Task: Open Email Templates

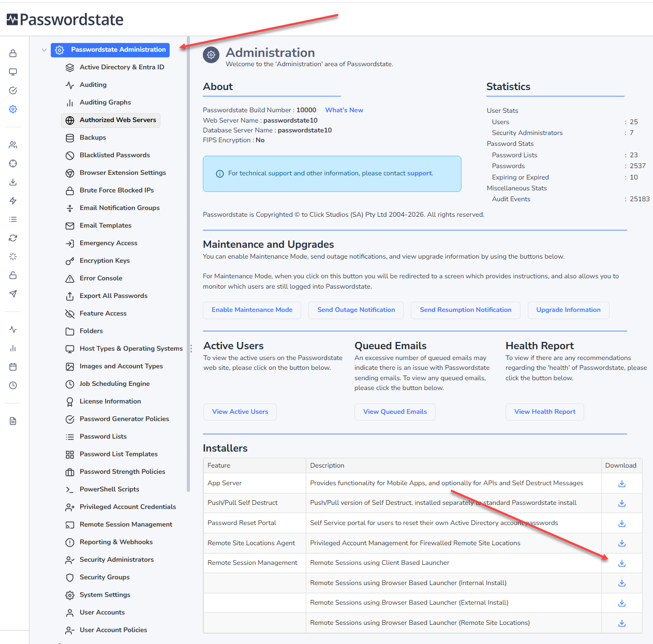Action: [x=99, y=226]
